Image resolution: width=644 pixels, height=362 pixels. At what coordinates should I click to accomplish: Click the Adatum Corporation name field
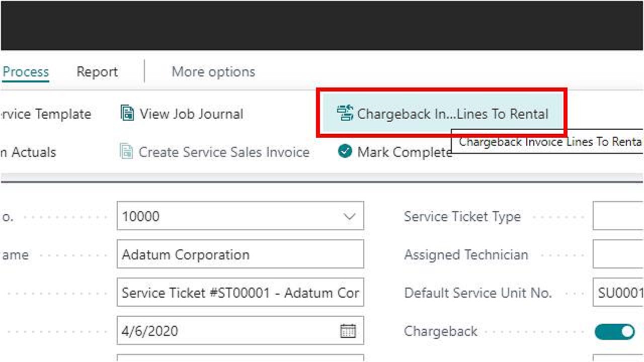click(x=240, y=254)
